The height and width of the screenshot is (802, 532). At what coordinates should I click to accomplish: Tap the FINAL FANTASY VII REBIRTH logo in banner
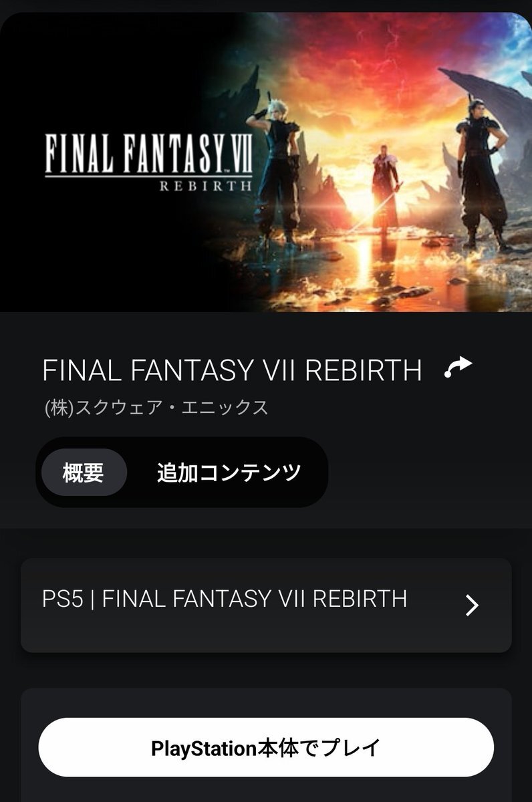(148, 161)
